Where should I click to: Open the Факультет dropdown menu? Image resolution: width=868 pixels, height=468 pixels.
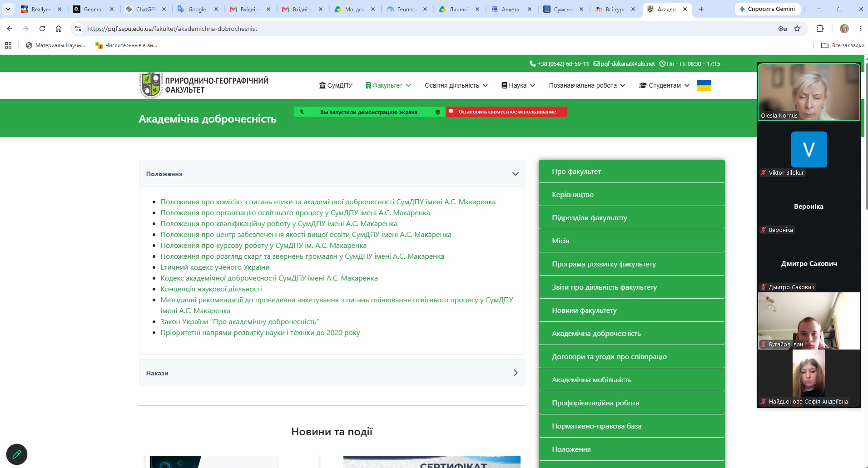[388, 85]
